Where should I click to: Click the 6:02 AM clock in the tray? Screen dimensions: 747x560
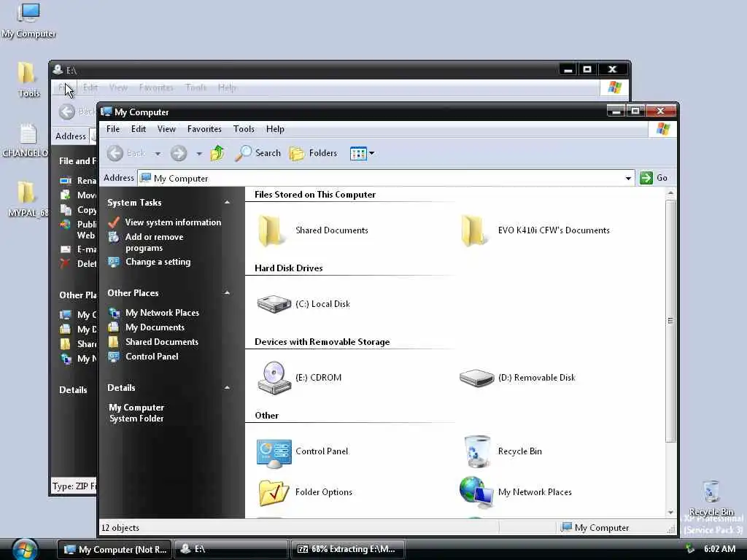(720, 549)
